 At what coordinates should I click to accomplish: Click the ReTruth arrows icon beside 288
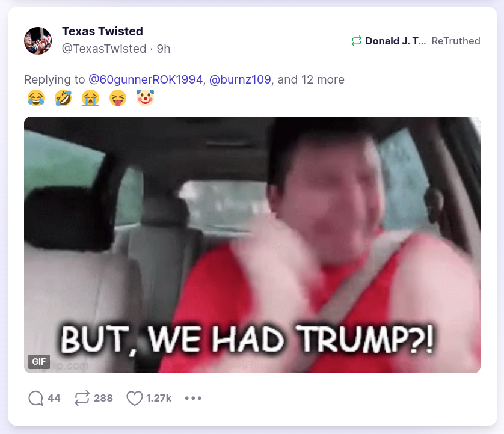[82, 398]
